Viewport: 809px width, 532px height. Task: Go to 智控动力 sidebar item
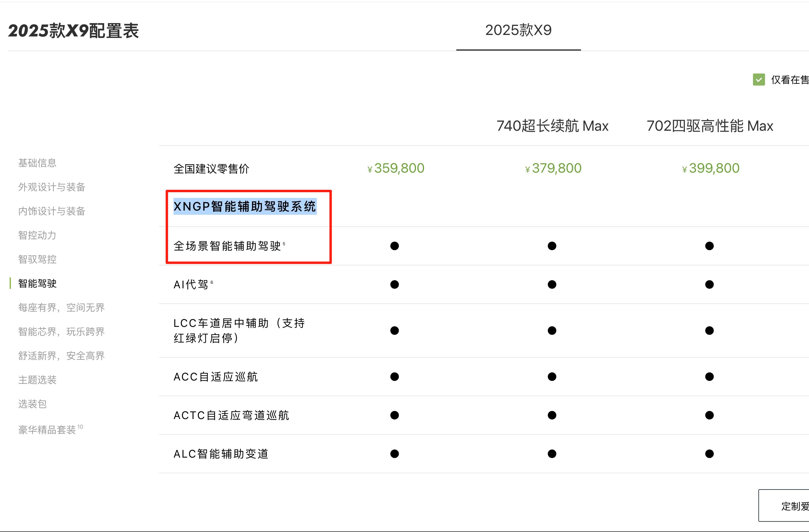37,235
